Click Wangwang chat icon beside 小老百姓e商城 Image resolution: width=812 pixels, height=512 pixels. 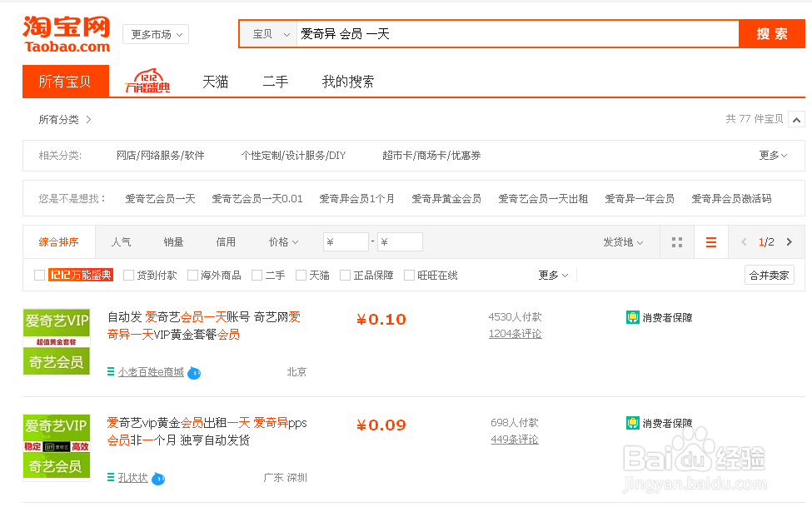pyautogui.click(x=194, y=373)
